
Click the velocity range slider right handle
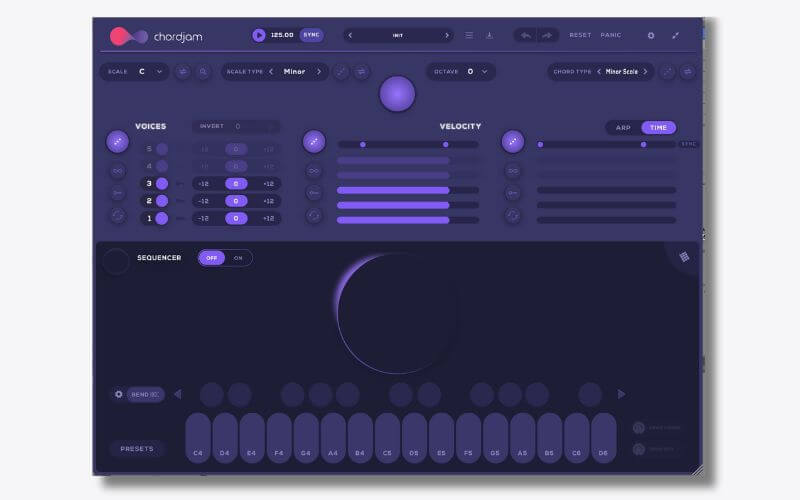(445, 145)
